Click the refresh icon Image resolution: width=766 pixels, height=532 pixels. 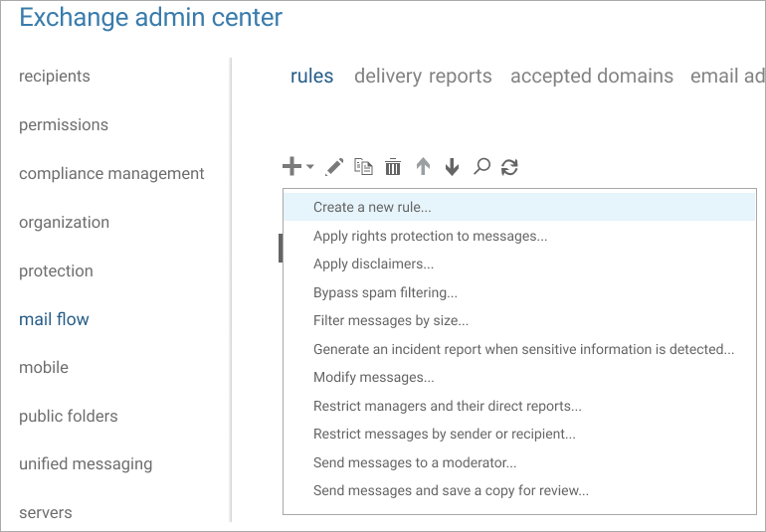(509, 167)
